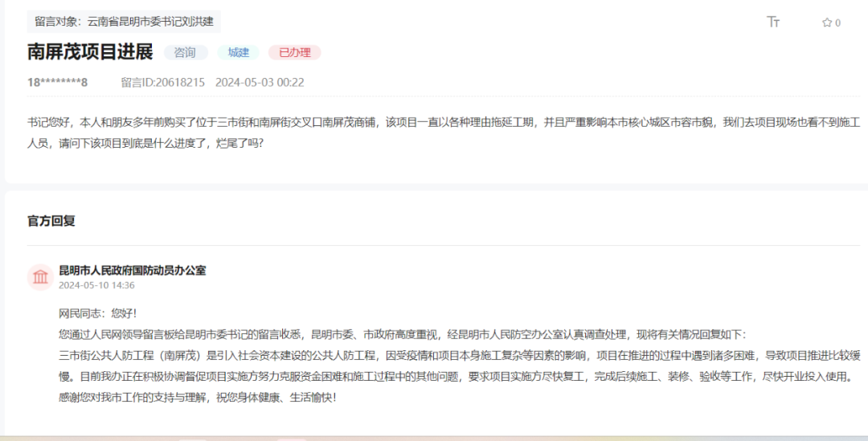Viewport: 868px width, 441px height.
Task: Click the red 已办理 status badge
Action: coord(294,52)
